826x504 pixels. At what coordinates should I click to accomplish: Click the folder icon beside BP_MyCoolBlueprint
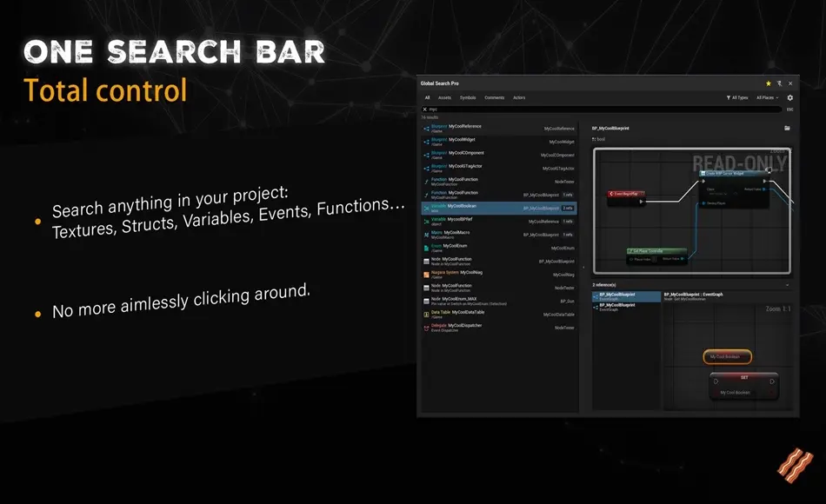[x=787, y=128]
